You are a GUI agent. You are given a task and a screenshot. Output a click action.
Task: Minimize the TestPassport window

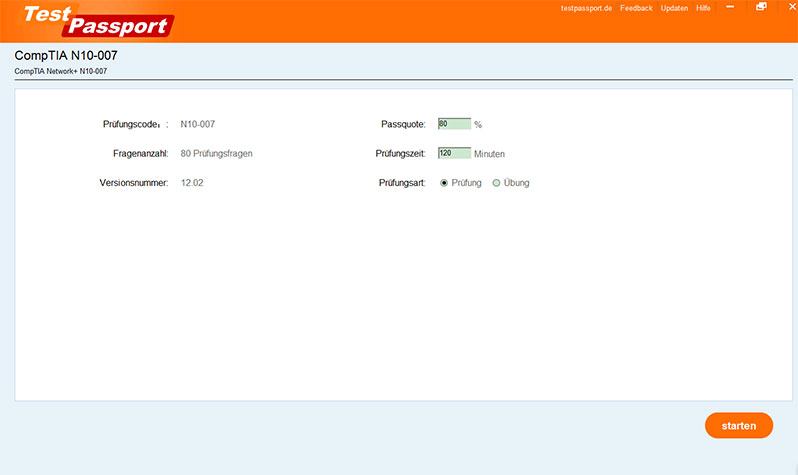(x=730, y=7)
